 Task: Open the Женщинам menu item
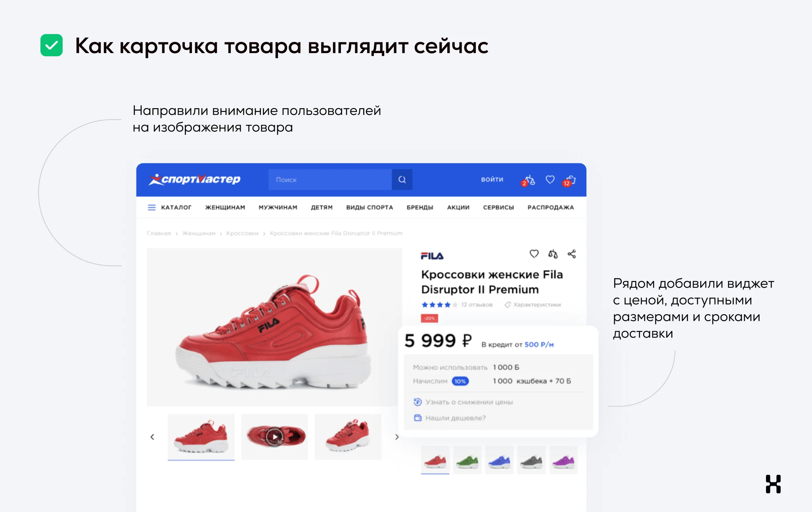click(225, 207)
